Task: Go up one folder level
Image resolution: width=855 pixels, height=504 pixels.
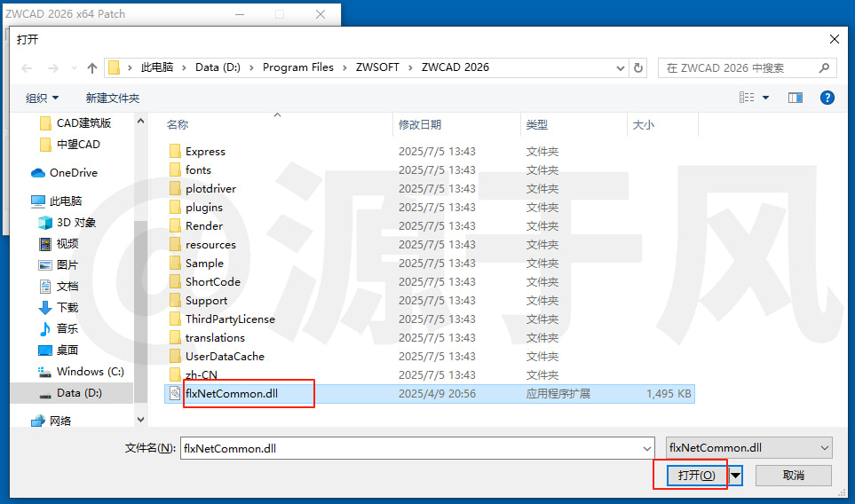Action: point(92,68)
